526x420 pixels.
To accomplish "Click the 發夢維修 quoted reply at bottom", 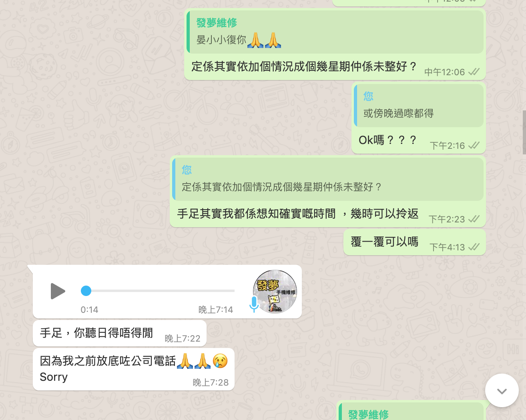I will coord(412,411).
